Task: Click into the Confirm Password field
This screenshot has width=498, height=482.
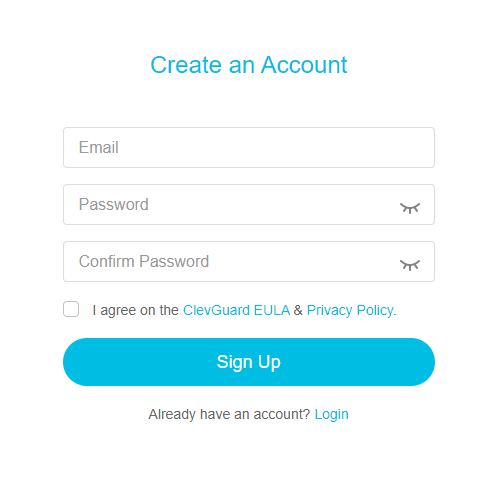Action: (x=249, y=261)
